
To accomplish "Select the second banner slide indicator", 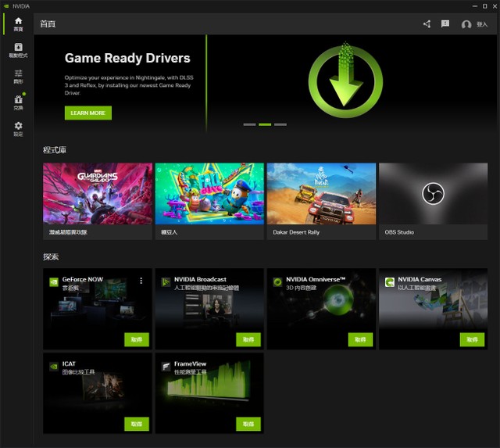I will [x=265, y=124].
